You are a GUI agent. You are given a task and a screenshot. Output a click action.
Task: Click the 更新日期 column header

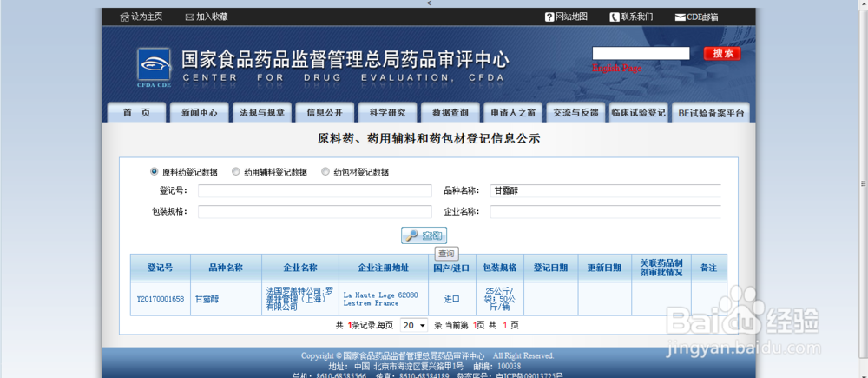click(604, 268)
